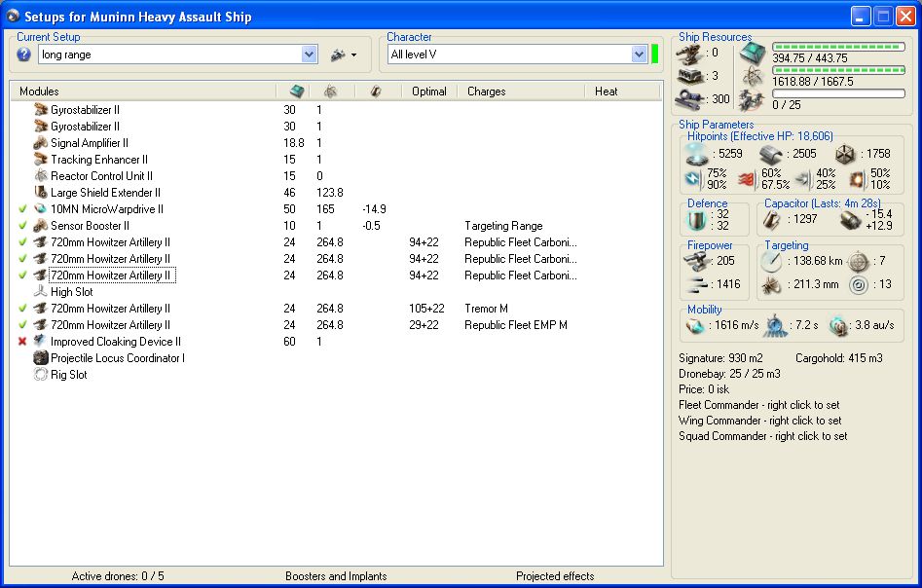Click the green character status indicator
Image resolution: width=922 pixels, height=588 pixels.
tap(654, 55)
